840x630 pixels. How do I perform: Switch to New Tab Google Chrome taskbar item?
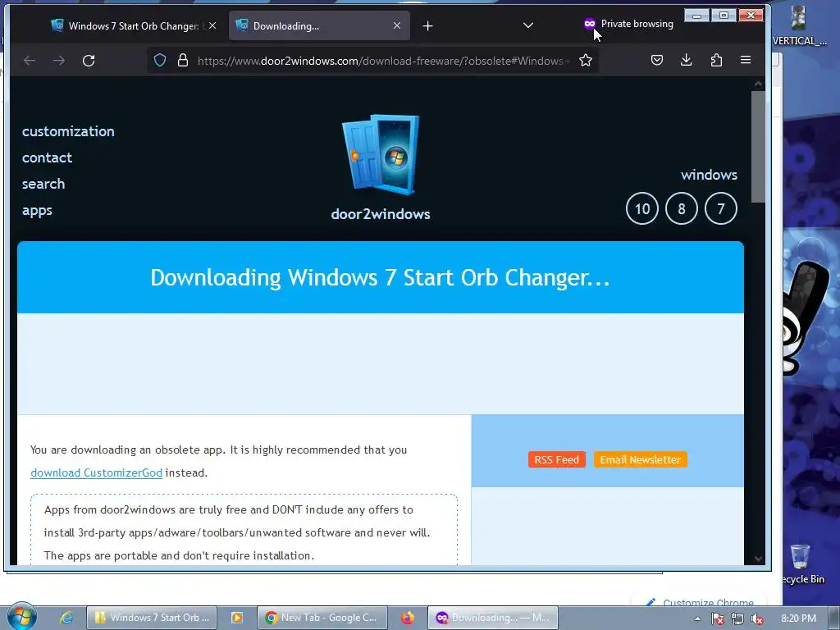[x=322, y=618]
